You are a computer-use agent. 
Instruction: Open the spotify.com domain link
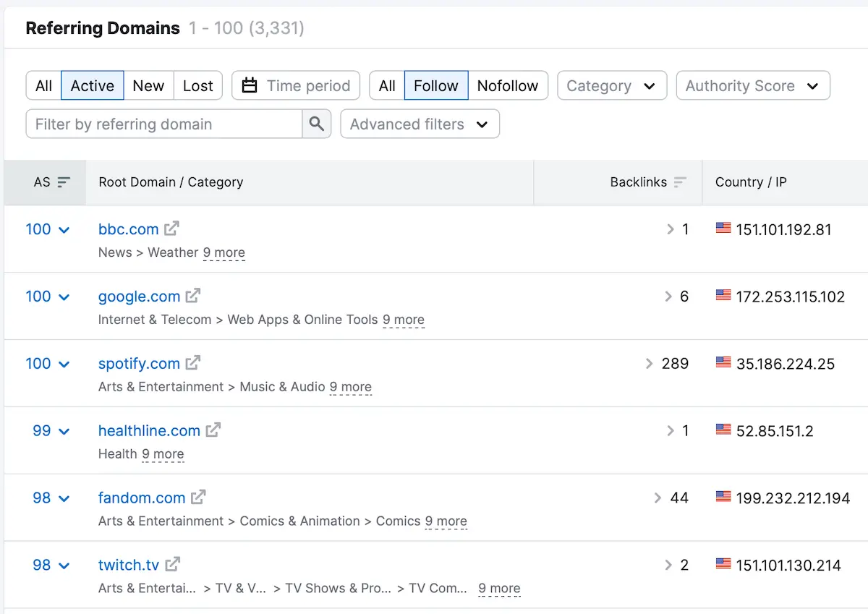click(x=139, y=363)
